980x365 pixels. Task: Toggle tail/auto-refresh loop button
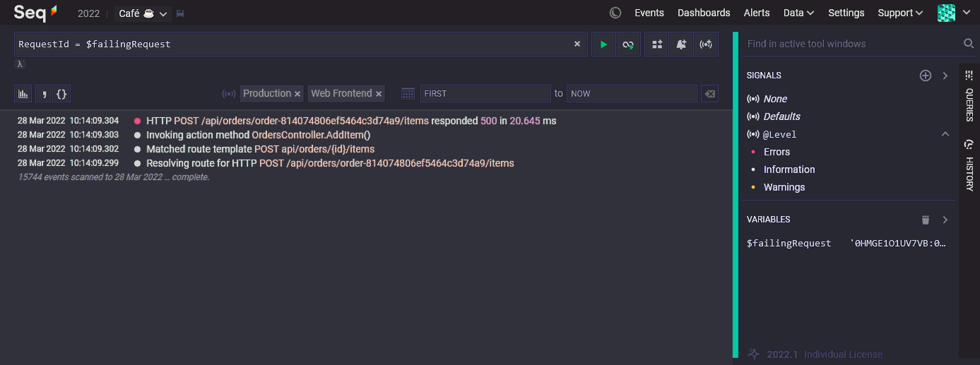coord(628,44)
